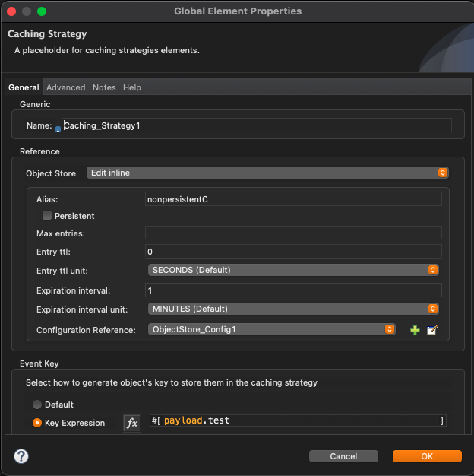474x476 pixels.
Task: Select the Default event key radio button
Action: coord(37,405)
